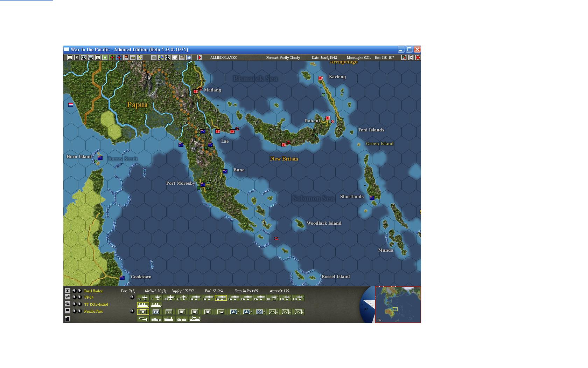This screenshot has height=368, width=588.
Task: Click the red X icon in the game toolbar
Action: (418, 57)
